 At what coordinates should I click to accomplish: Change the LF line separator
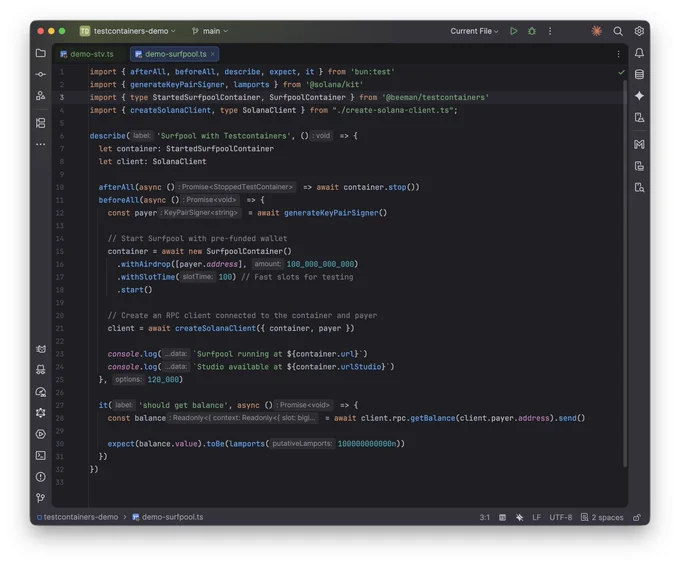(536, 517)
